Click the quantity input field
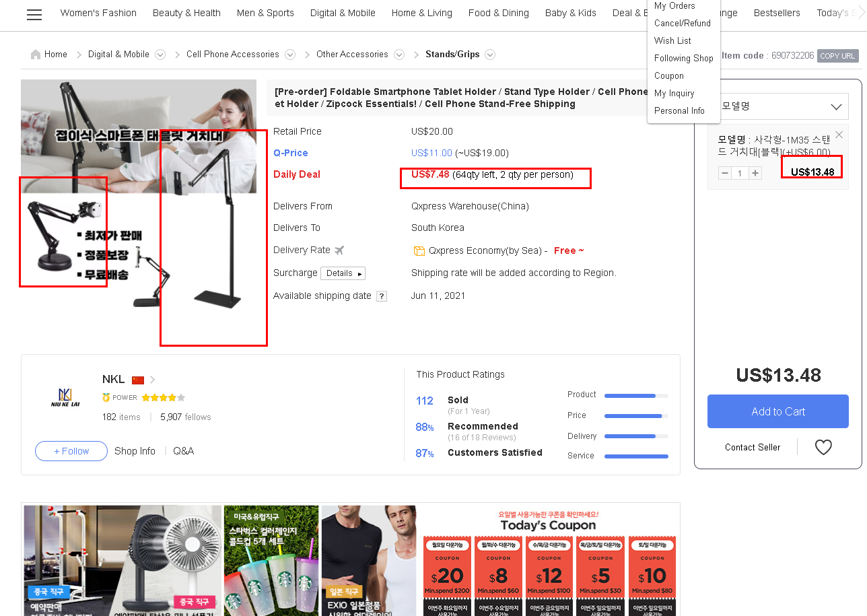The height and width of the screenshot is (616, 867). click(x=740, y=173)
